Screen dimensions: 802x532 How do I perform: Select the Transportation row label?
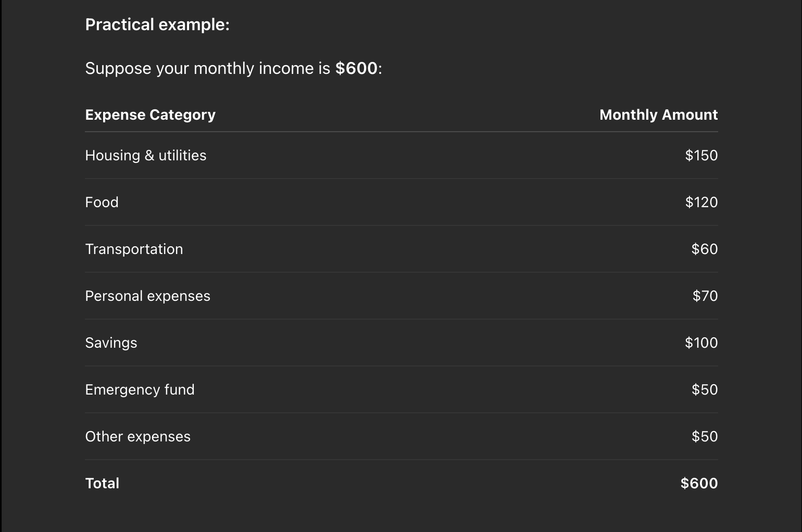(x=134, y=249)
